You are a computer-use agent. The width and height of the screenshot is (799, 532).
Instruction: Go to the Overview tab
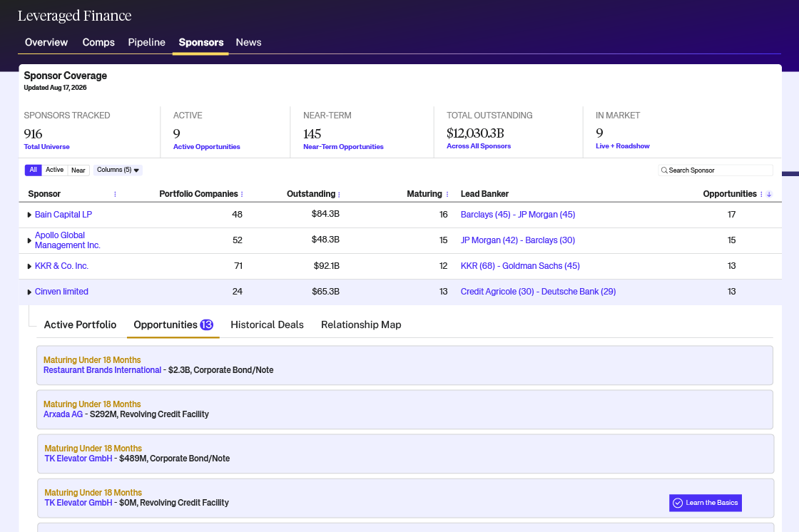tap(46, 42)
